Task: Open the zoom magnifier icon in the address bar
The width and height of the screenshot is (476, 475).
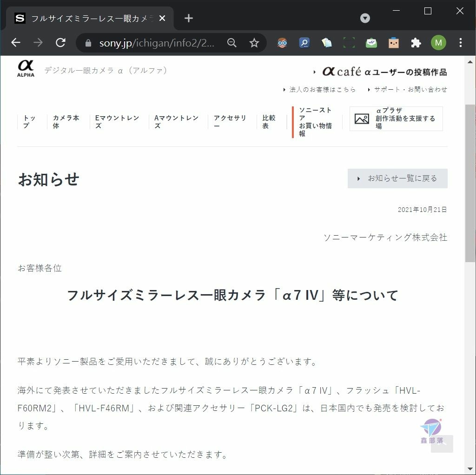Action: pyautogui.click(x=232, y=43)
